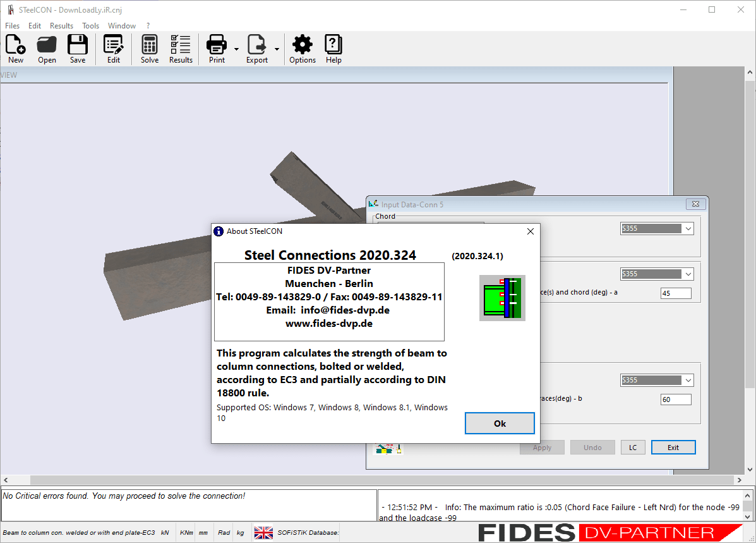This screenshot has height=543, width=756.
Task: Expand the Export dropdown arrow
Action: 277,49
